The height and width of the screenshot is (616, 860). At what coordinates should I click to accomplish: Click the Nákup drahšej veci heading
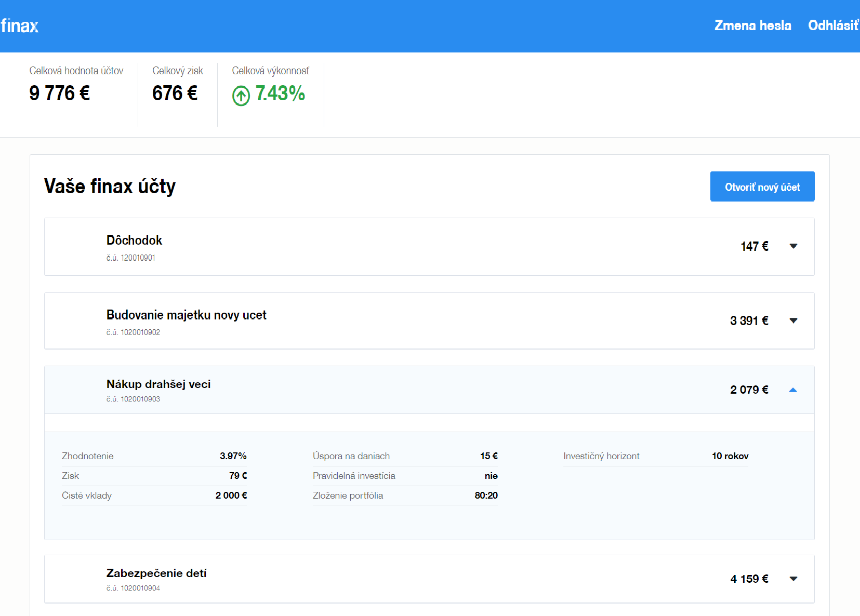[158, 384]
